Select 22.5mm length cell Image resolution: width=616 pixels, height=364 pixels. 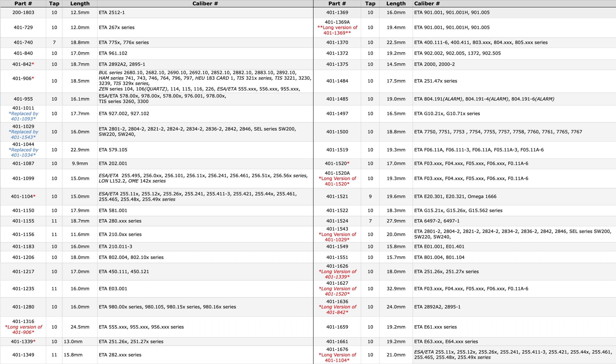396,42
